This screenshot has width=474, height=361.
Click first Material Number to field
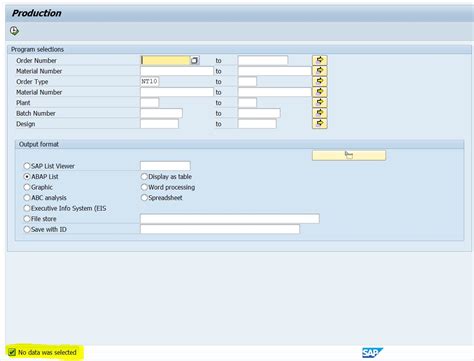point(275,71)
